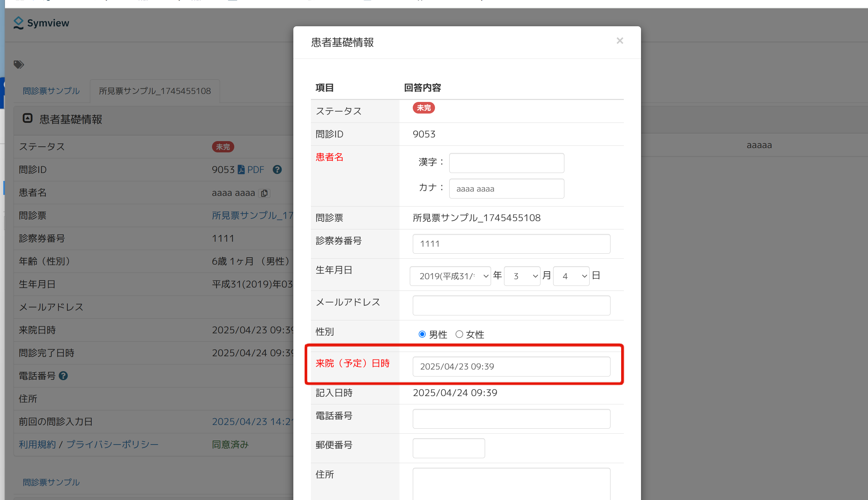Select the 男性 radio button
The height and width of the screenshot is (500, 868).
click(x=422, y=334)
